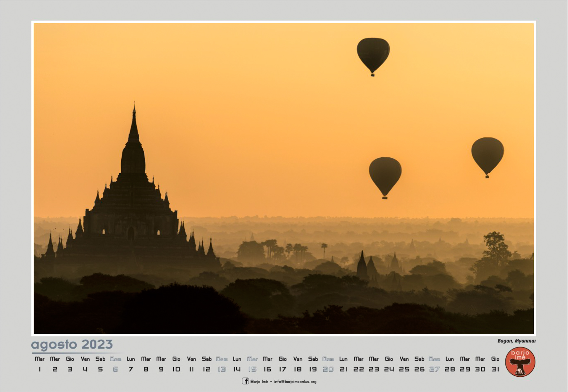Click the Barjo Imè round logo
Image resolution: width=568 pixels, height=392 pixels.
tap(520, 362)
